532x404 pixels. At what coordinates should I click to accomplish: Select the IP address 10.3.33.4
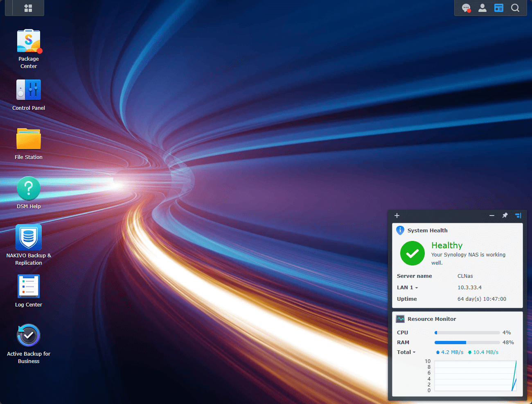tap(469, 288)
